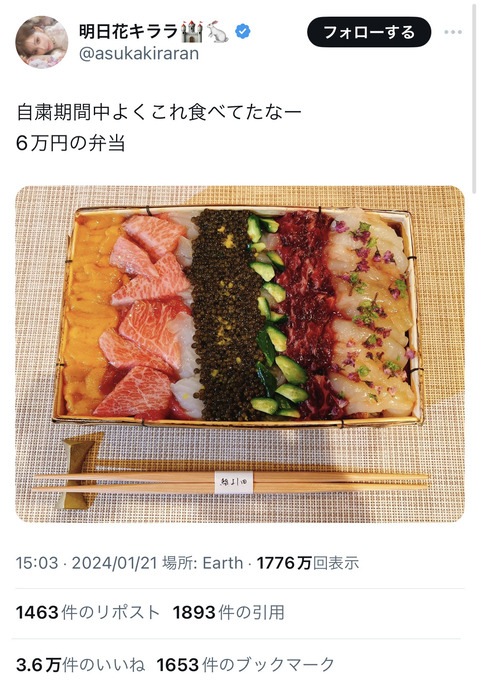The image size is (480, 686).
Task: Click the castle emoji in the display name
Action: (192, 32)
